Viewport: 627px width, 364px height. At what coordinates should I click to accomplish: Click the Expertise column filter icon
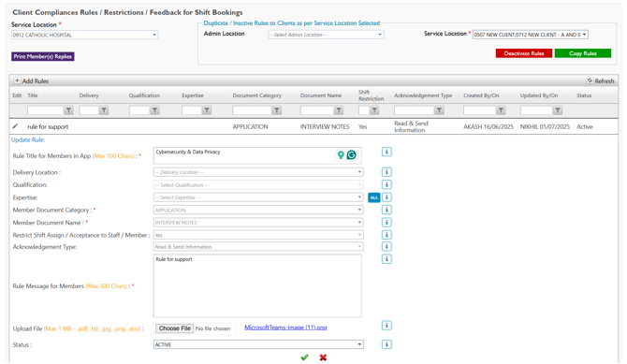pos(207,110)
